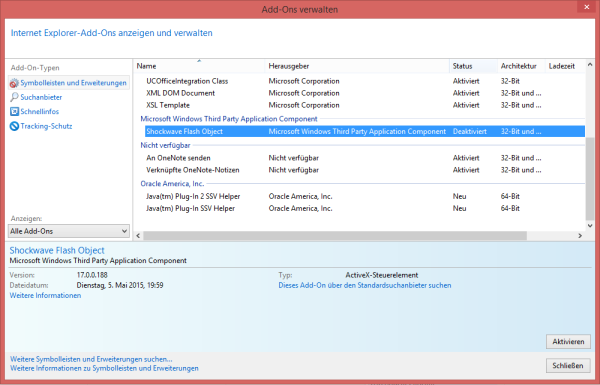Click the Nicht verfügbar group header
The image size is (600, 385).
point(165,145)
